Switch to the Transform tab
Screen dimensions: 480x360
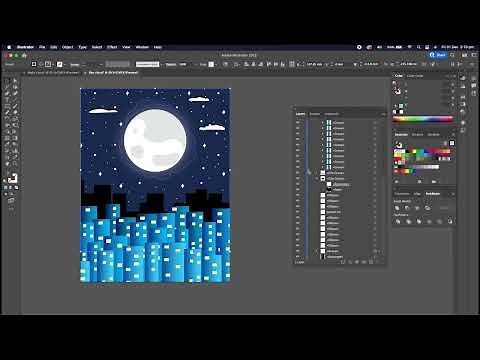402,194
